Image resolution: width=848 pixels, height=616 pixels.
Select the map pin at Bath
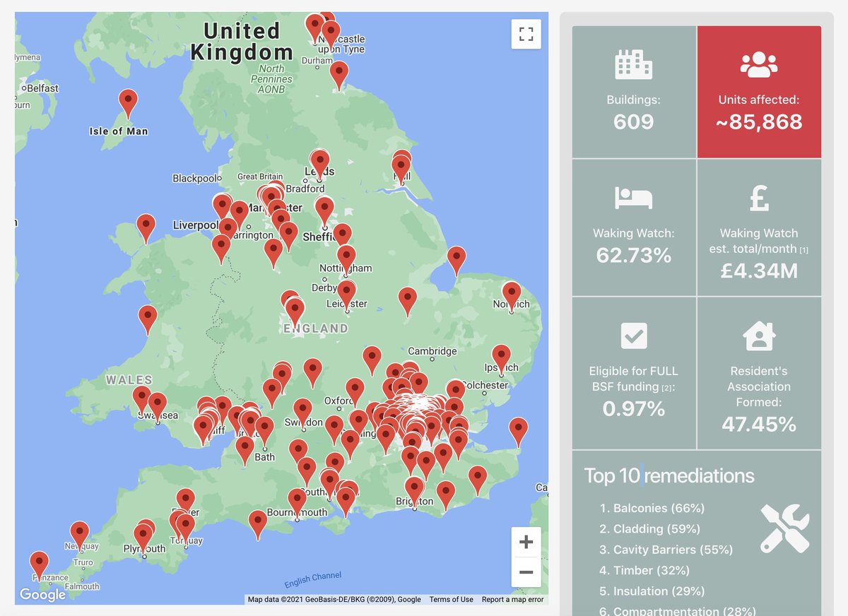tap(265, 432)
